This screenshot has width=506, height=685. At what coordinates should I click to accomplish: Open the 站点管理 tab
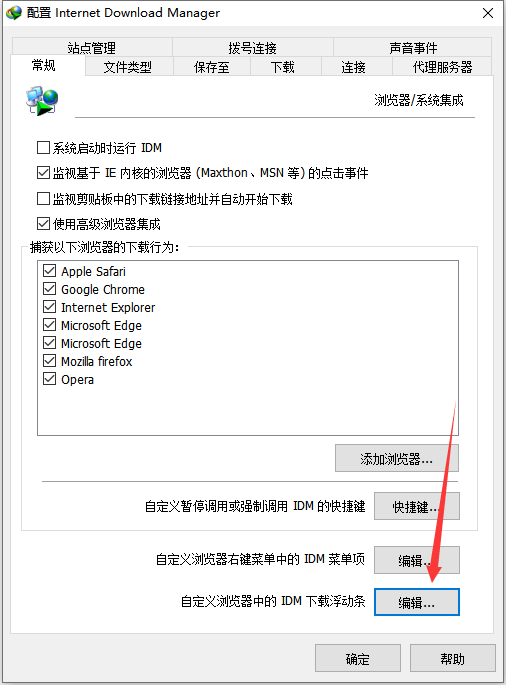pos(92,47)
